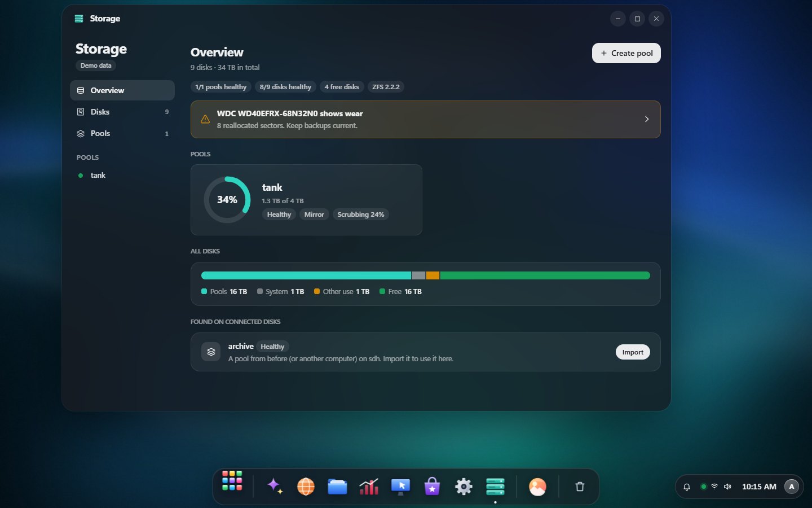Maximize the Storage window
This screenshot has width=812, height=508.
[637, 19]
